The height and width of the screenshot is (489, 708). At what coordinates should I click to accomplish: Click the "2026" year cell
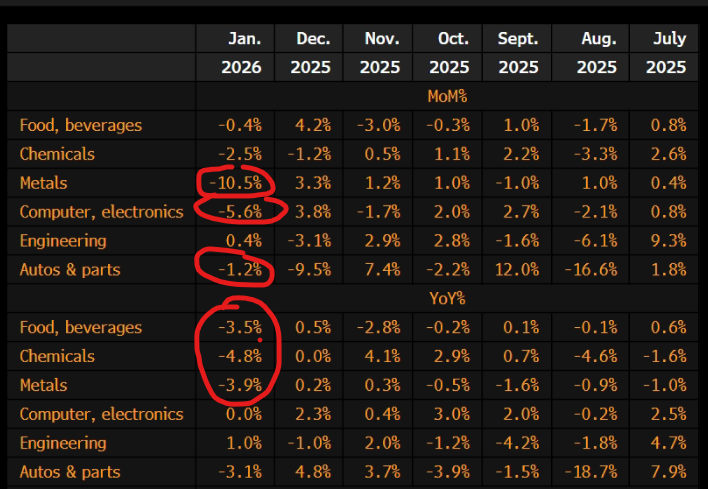coord(241,67)
